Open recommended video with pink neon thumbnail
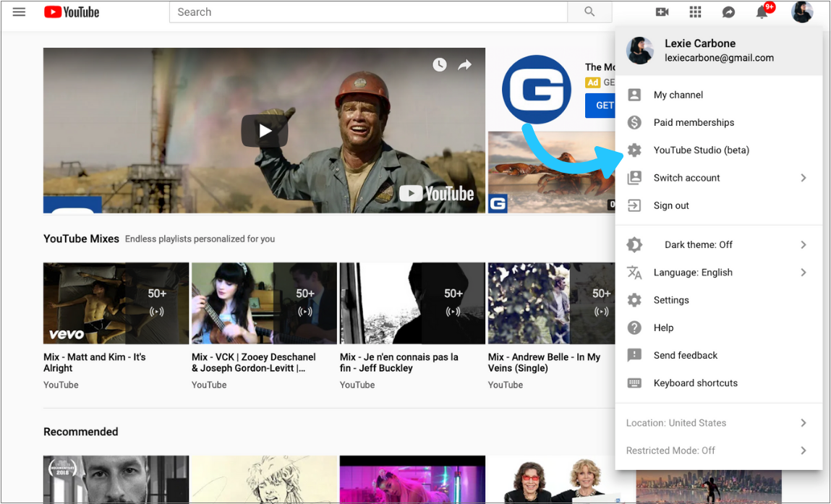831x504 pixels. 412,479
